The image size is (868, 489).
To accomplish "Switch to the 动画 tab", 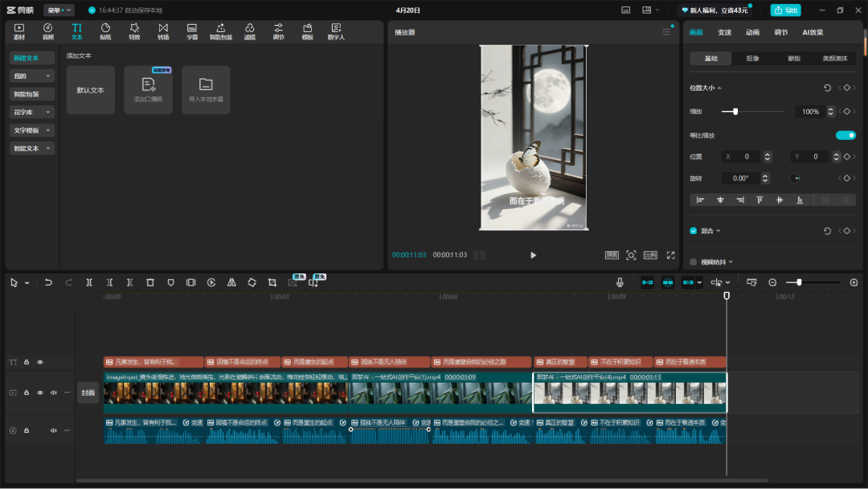I will (752, 32).
